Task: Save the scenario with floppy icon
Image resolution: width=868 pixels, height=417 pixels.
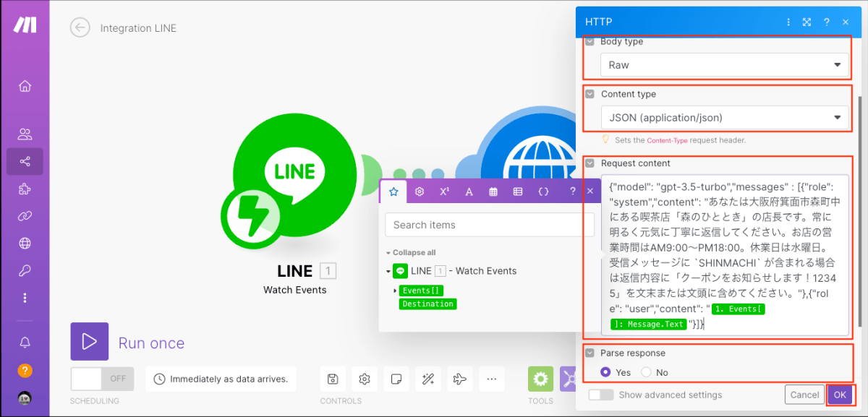Action: (333, 379)
